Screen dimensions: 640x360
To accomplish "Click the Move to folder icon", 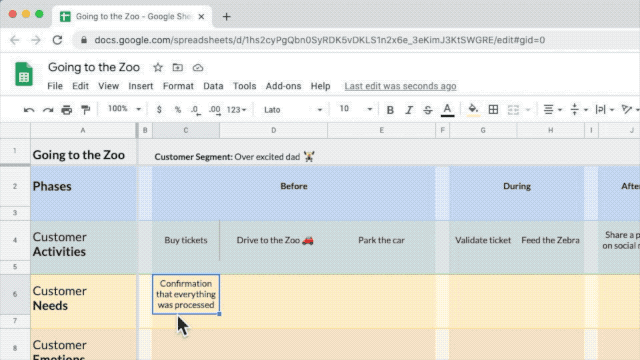I will (x=178, y=67).
